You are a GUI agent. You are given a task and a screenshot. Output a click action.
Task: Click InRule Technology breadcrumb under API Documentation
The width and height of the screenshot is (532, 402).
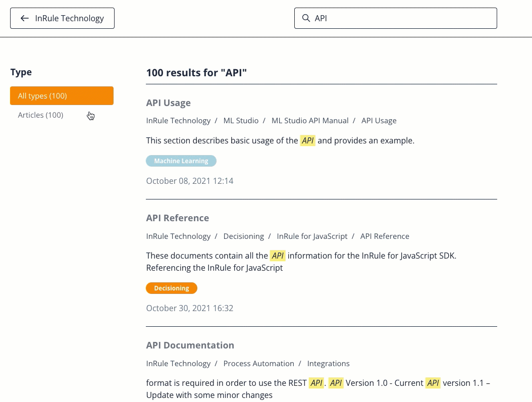[178, 364]
